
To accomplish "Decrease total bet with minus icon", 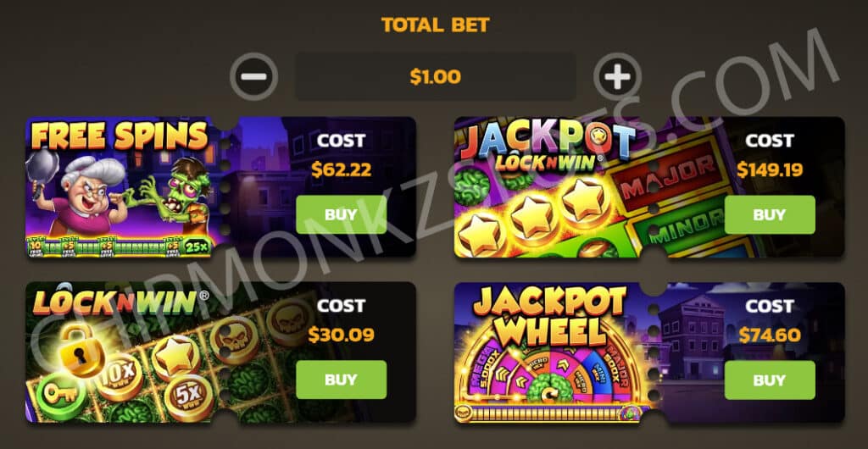I will click(x=254, y=76).
